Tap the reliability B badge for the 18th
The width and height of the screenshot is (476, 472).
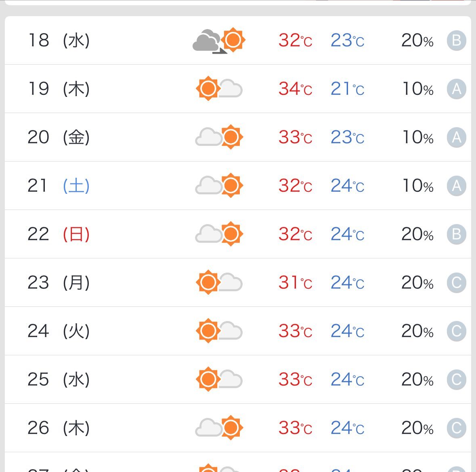click(x=456, y=40)
